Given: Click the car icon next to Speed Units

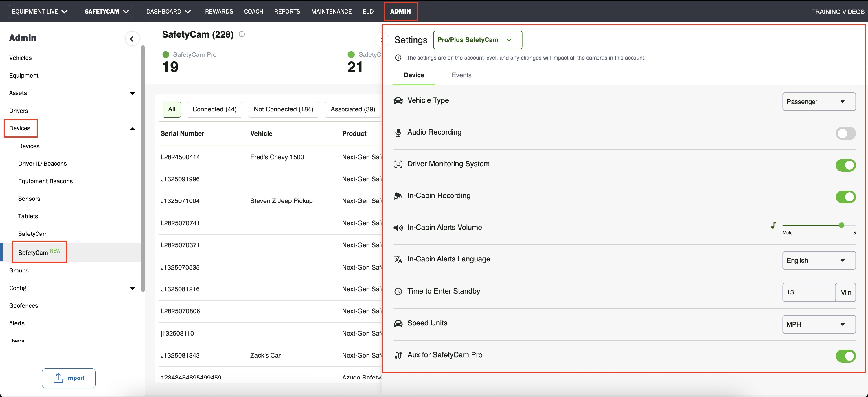Looking at the screenshot, I should pyautogui.click(x=398, y=323).
